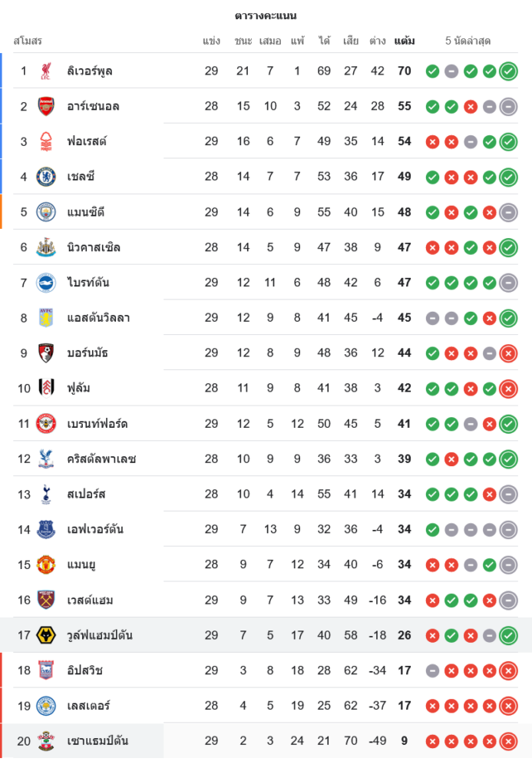Click Arsenal's latest match draw indicator
This screenshot has width=532, height=768.
[508, 107]
